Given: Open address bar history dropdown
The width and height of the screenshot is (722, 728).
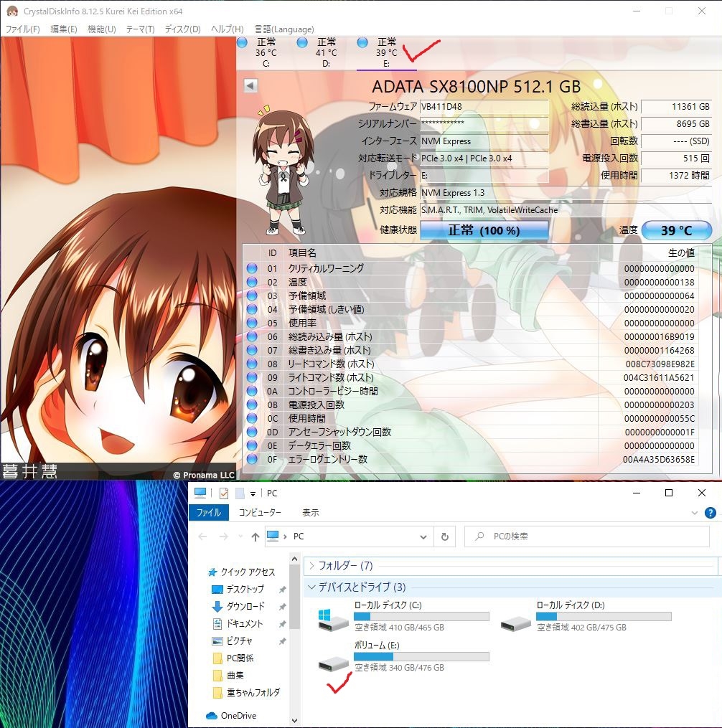Looking at the screenshot, I should (x=423, y=536).
